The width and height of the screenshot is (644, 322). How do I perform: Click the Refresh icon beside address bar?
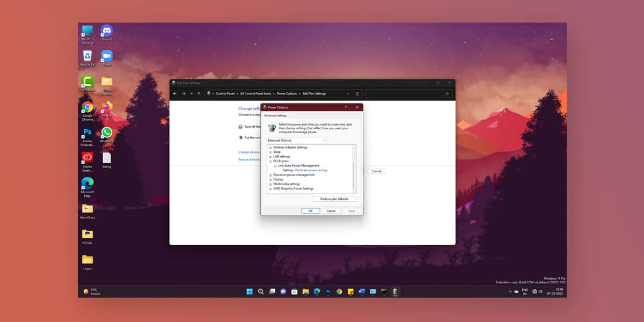click(357, 93)
